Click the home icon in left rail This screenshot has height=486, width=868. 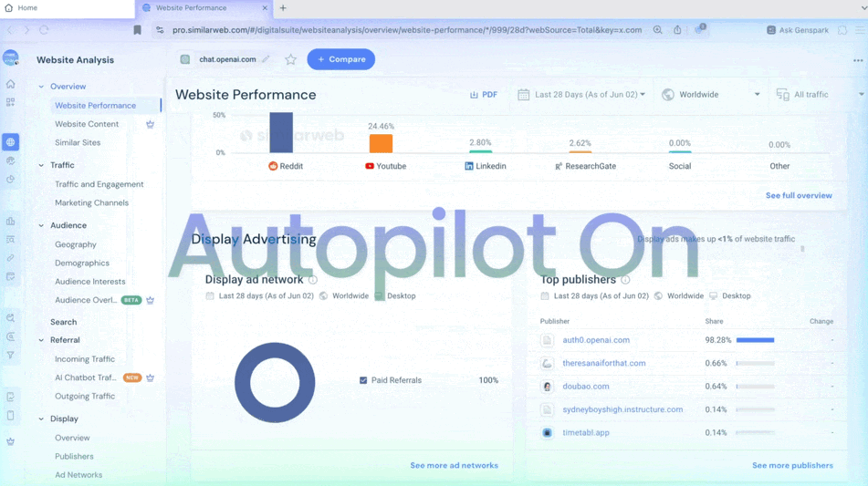click(11, 84)
